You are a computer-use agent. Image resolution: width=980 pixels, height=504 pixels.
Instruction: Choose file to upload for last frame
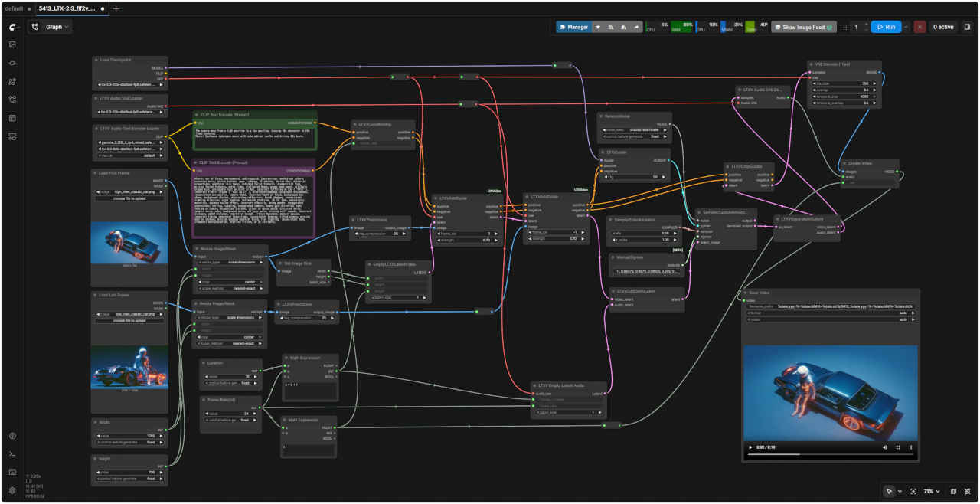click(129, 320)
